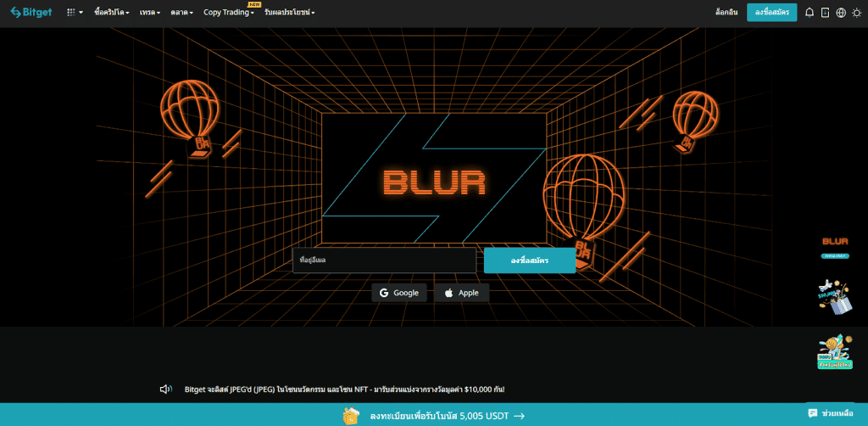Expand the เทรด dropdown menu
This screenshot has height=426, width=868.
tap(150, 12)
